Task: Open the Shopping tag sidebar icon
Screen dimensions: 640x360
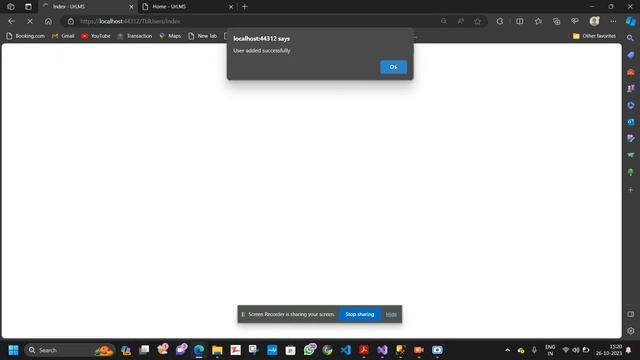Action: coord(631,55)
